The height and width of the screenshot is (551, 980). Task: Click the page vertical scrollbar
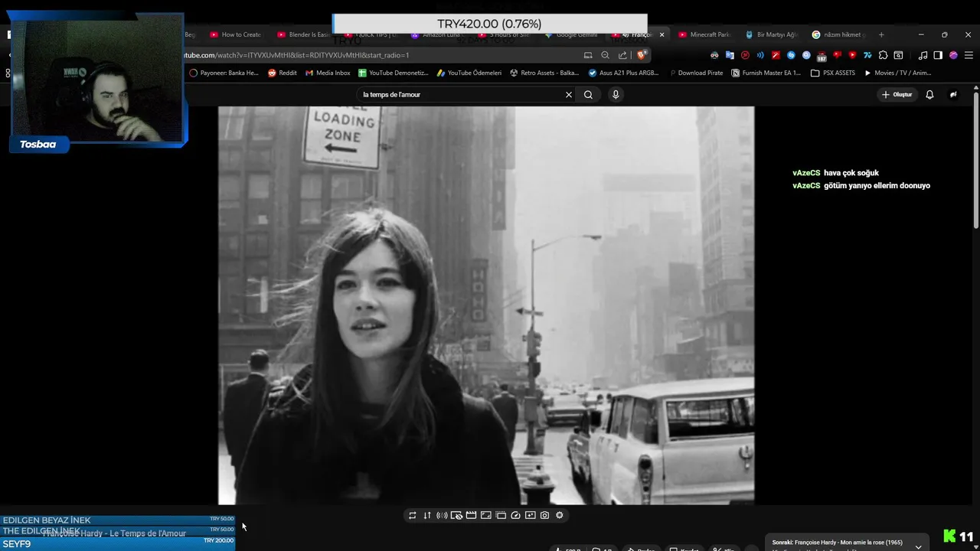point(975,161)
